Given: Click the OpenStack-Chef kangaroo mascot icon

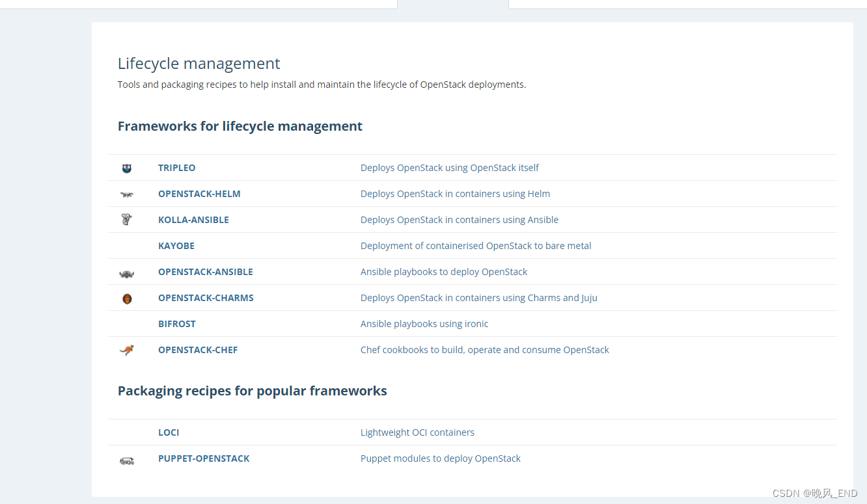Looking at the screenshot, I should (x=127, y=350).
